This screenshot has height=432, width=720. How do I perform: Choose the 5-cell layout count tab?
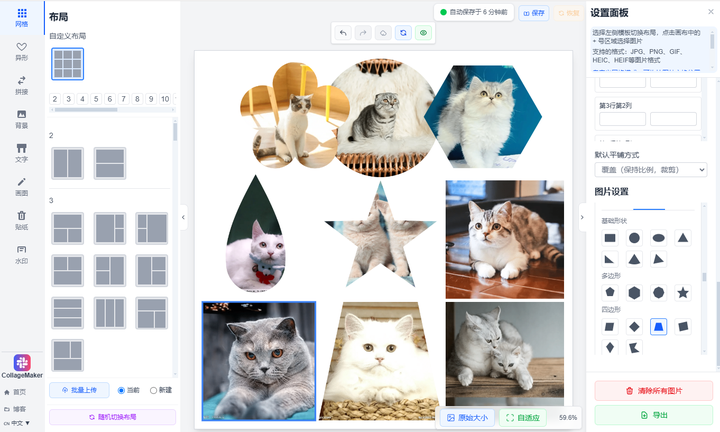point(96,99)
